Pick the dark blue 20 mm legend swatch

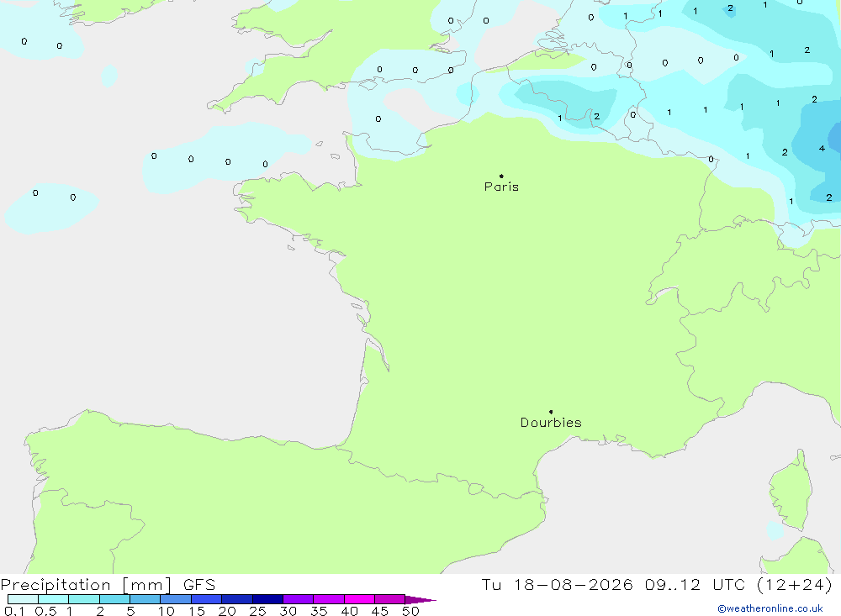[236, 599]
